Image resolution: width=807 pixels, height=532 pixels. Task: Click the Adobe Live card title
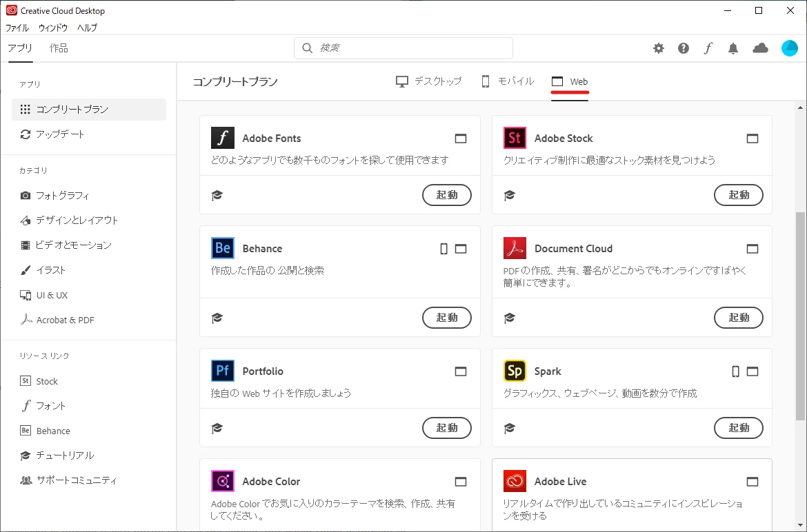(x=560, y=482)
